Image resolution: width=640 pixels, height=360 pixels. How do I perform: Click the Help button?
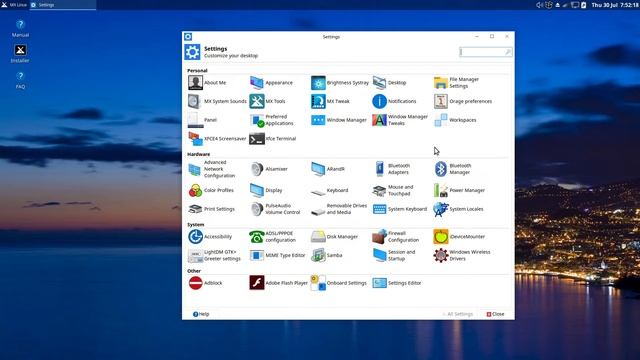201,314
